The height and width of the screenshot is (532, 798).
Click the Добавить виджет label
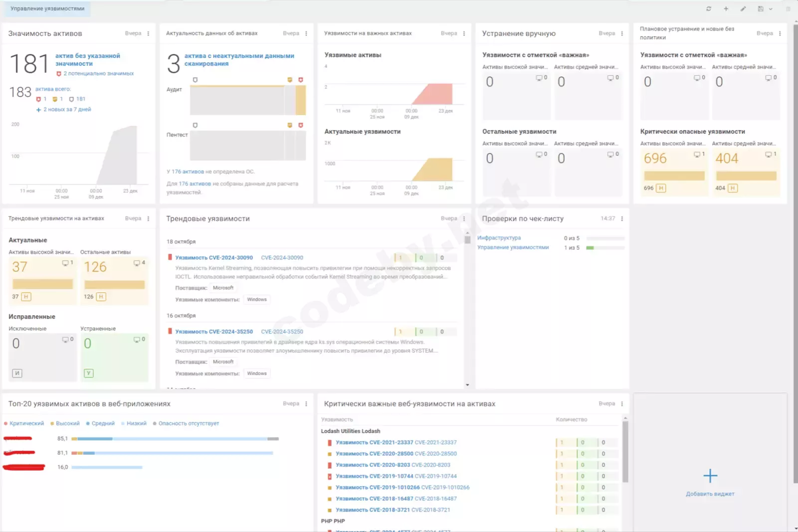tap(710, 494)
